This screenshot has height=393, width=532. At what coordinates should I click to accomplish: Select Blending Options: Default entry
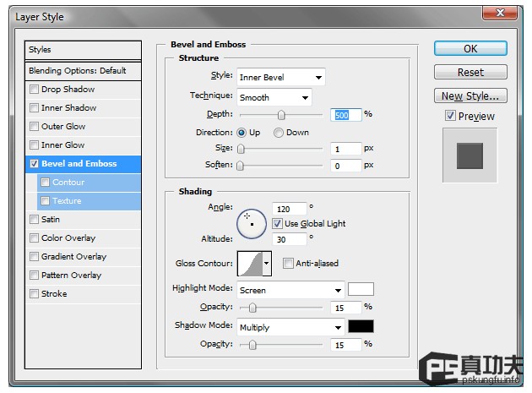tap(83, 71)
